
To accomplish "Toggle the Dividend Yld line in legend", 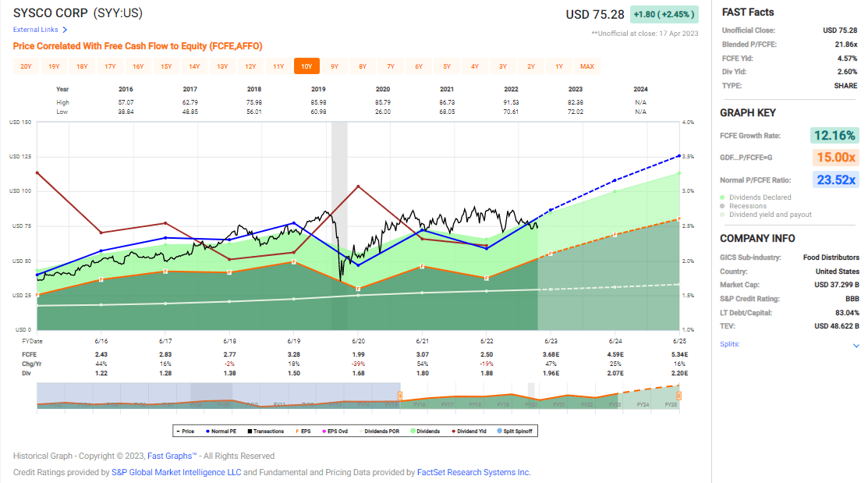I will [472, 430].
